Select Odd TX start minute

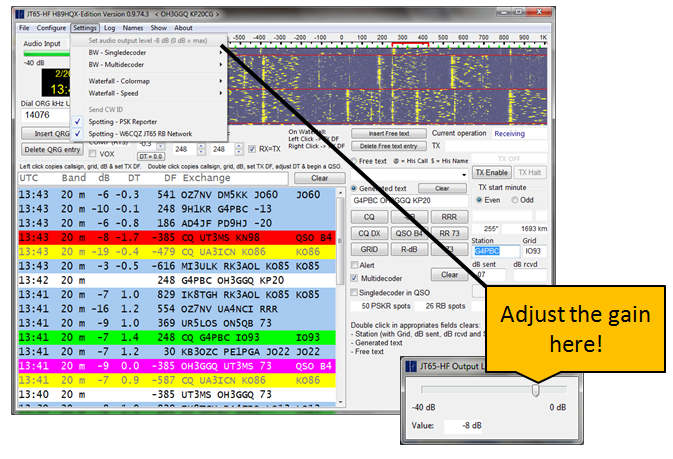515,200
